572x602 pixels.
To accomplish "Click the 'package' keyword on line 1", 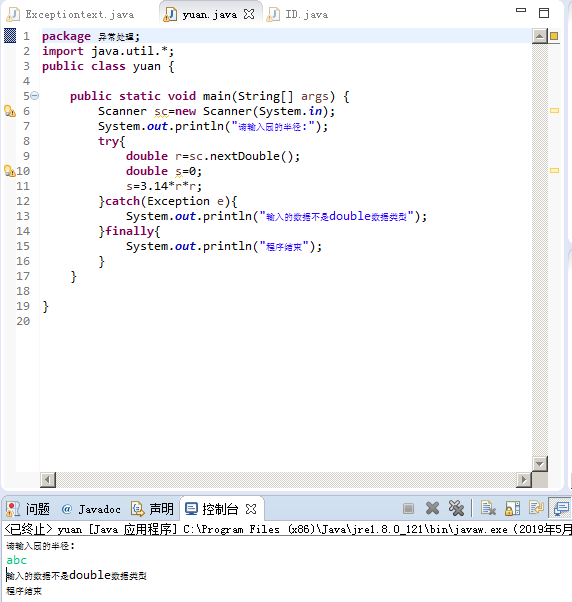I will click(66, 36).
